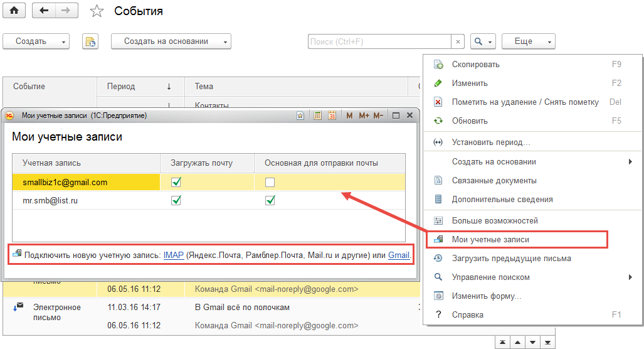644x349 pixels.
Task: Select mr.smb@list.ru account row
Action: [209, 200]
